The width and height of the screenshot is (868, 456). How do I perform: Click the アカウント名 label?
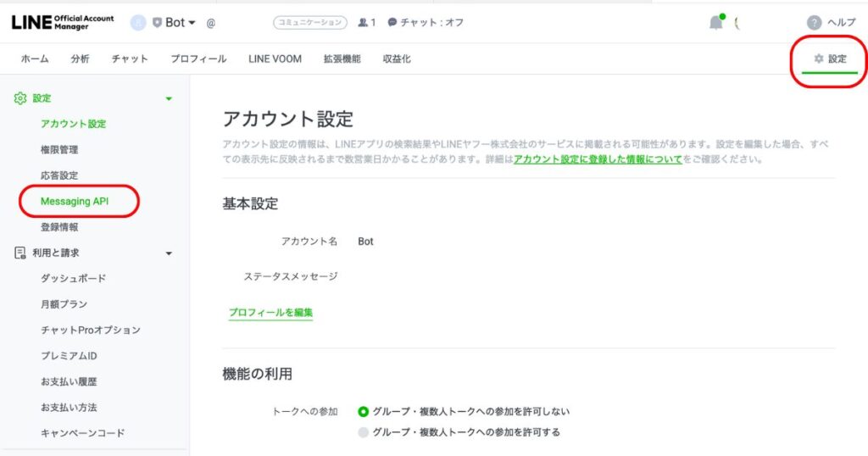[x=309, y=242]
